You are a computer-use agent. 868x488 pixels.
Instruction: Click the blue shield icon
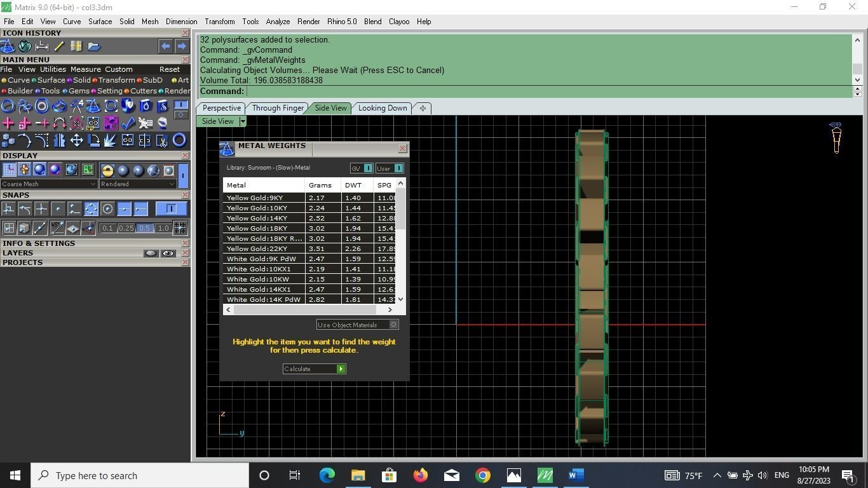(x=128, y=105)
